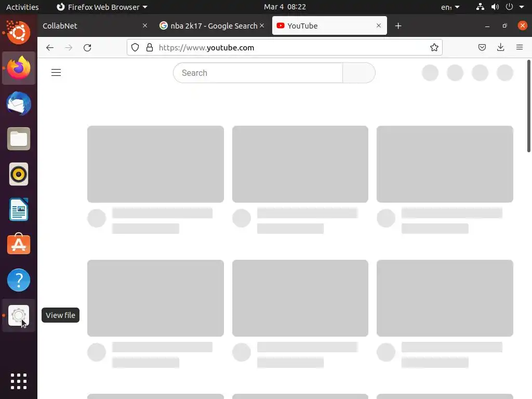Open the Activities overview
Viewport: 532px width, 399px height.
point(22,7)
